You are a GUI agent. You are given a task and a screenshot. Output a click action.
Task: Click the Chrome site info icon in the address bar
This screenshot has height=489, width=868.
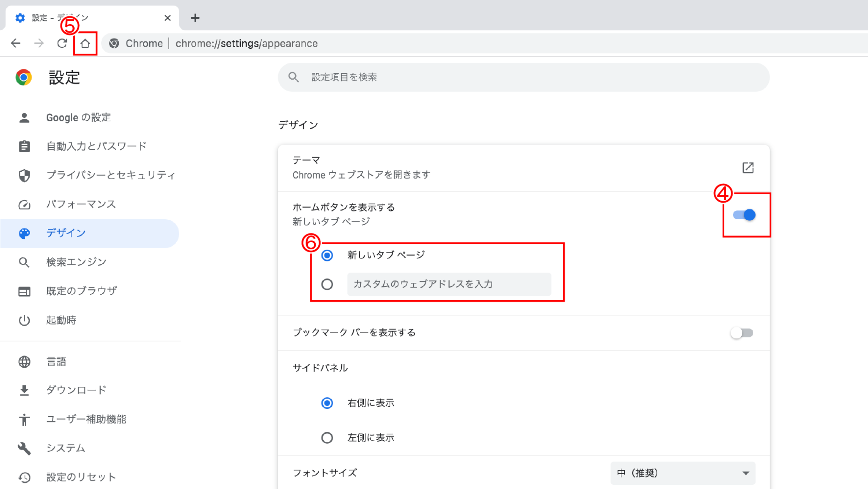pyautogui.click(x=114, y=43)
